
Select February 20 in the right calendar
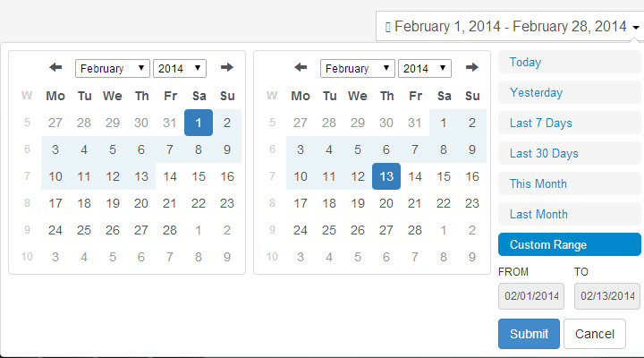click(x=386, y=203)
